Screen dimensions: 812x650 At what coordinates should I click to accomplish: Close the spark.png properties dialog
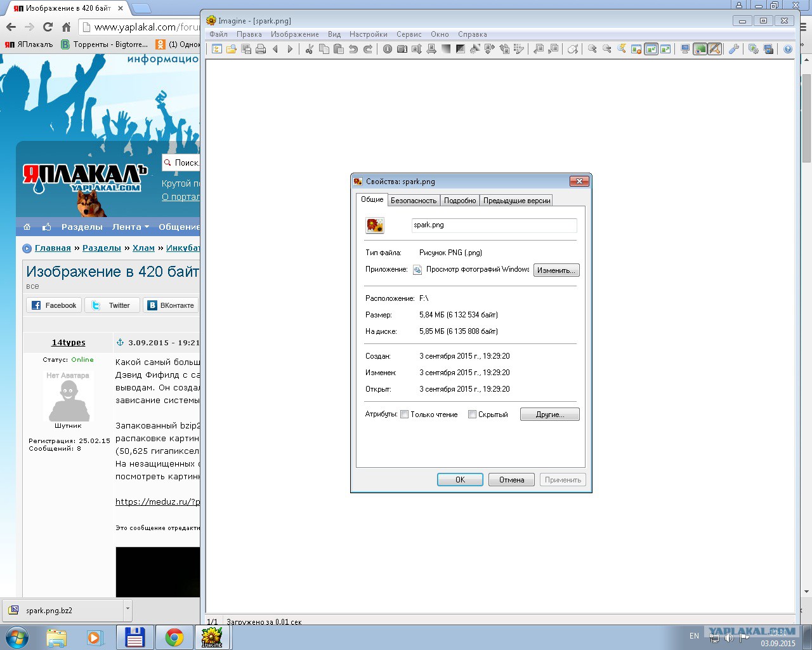[x=579, y=182]
